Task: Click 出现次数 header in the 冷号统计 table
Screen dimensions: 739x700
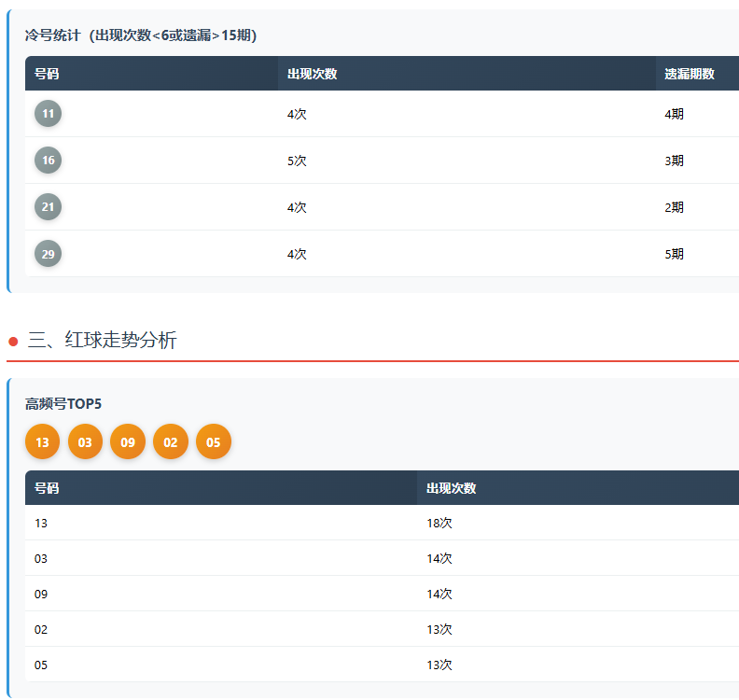Action: click(x=312, y=74)
